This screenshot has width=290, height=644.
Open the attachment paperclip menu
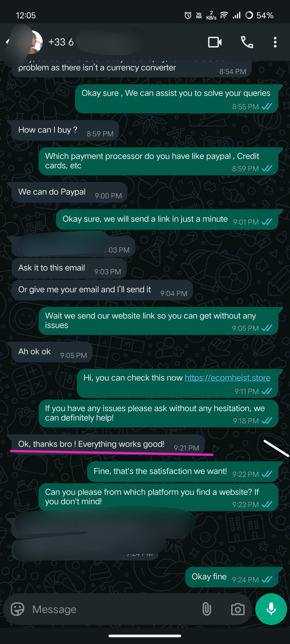click(206, 609)
